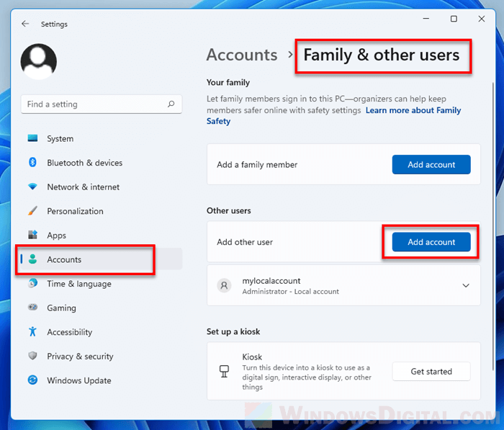This screenshot has height=430, width=504.
Task: Select Accounts in the sidebar
Action: click(x=102, y=259)
